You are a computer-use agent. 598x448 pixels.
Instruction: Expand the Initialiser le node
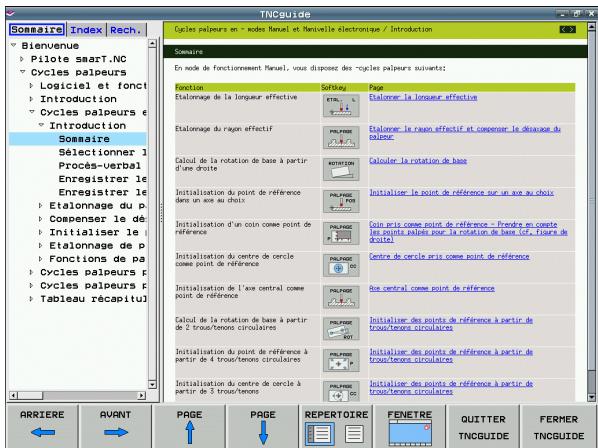pos(40,232)
